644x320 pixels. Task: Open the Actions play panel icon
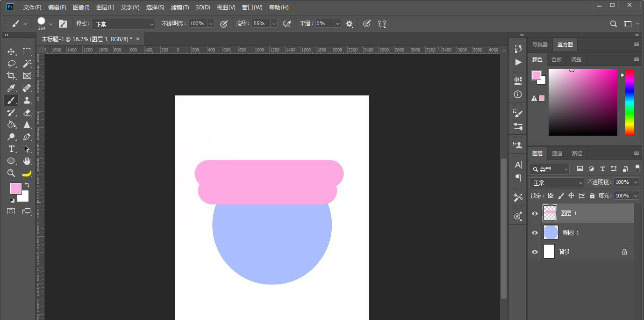coord(518,62)
